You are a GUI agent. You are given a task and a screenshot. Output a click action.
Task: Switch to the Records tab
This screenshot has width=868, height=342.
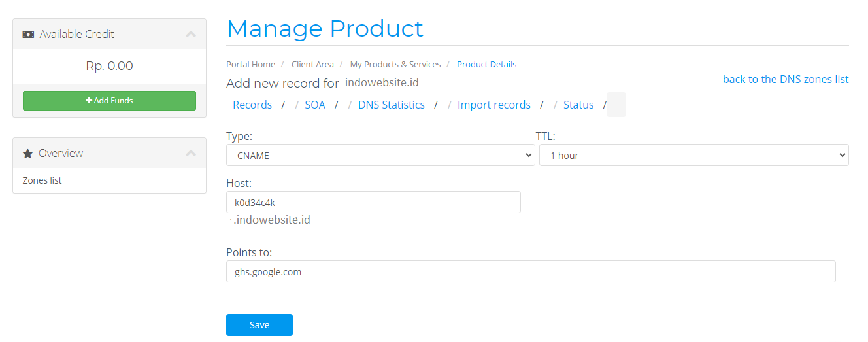252,105
